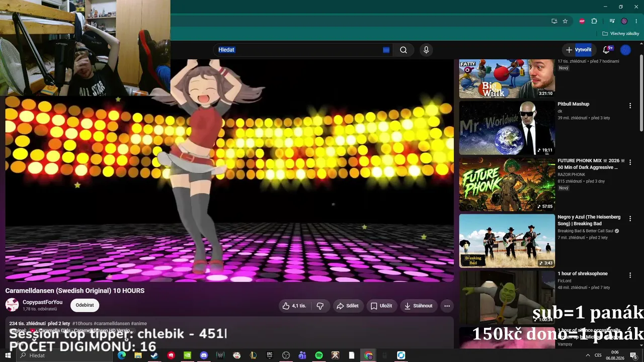Click the #caramelldansen hashtag

pos(111,324)
